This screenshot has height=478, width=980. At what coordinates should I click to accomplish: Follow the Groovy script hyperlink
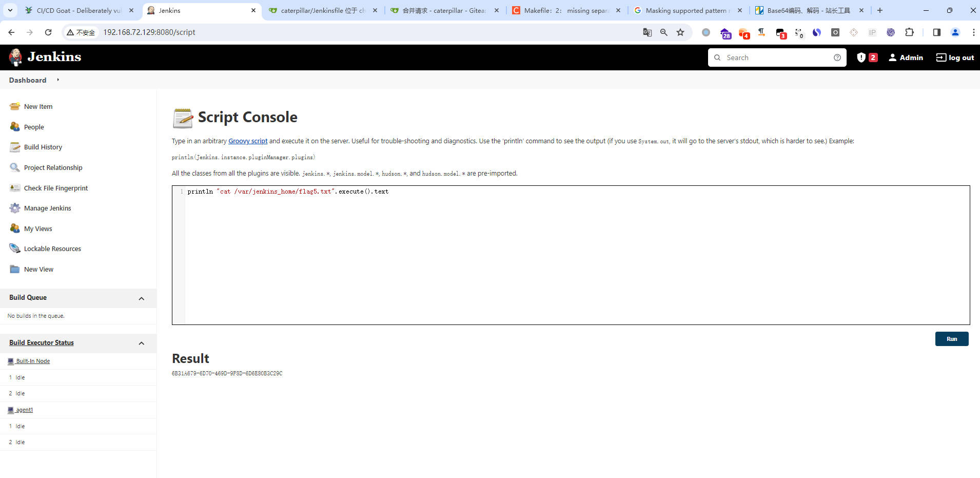248,141
